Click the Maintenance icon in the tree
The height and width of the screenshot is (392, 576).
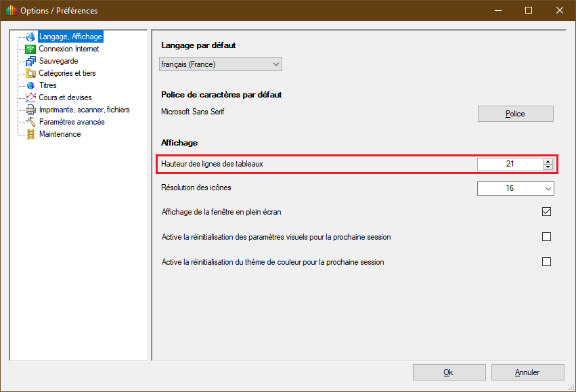tap(30, 134)
